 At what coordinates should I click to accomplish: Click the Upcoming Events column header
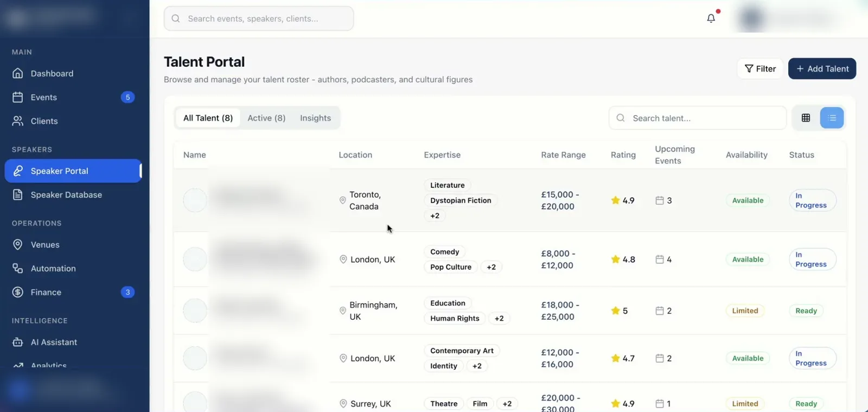(x=675, y=155)
